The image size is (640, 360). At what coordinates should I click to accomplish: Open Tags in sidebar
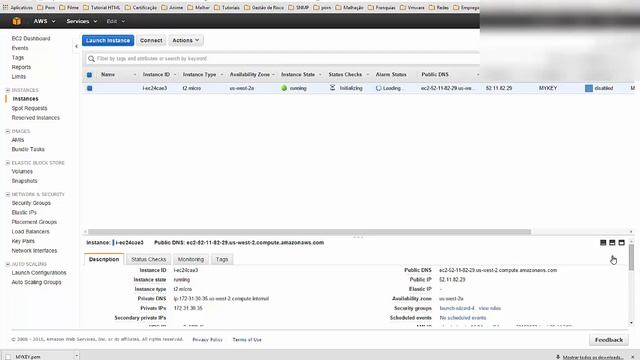click(18, 58)
